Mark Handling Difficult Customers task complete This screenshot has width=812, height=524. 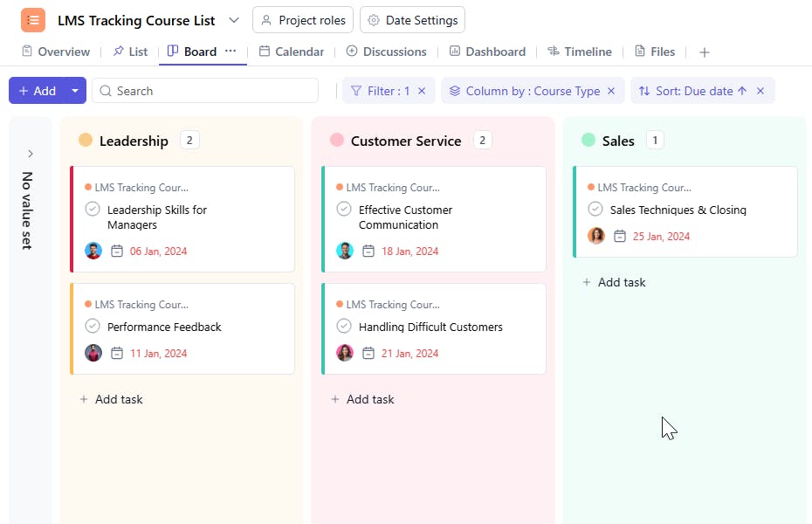point(344,327)
